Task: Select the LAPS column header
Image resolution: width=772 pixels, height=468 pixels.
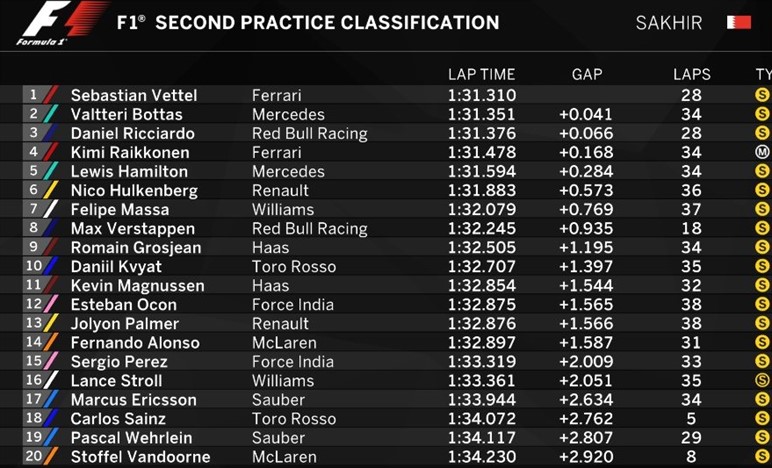Action: point(692,74)
